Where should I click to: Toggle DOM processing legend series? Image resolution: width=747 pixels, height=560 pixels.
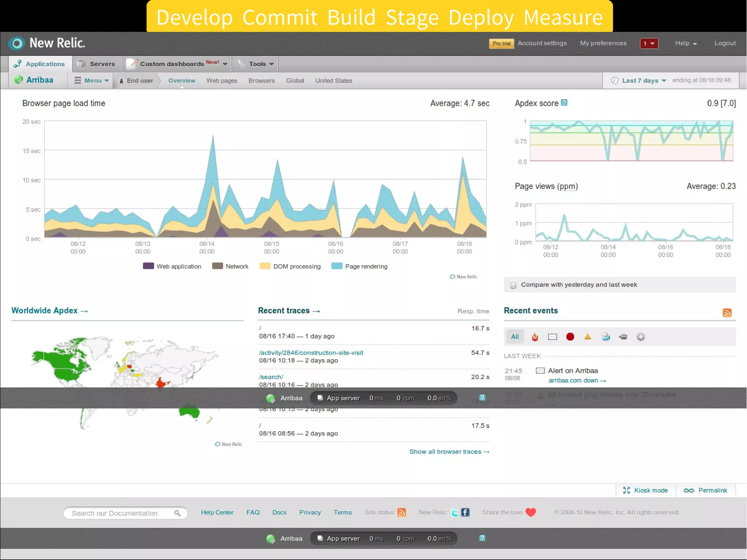tap(290, 266)
